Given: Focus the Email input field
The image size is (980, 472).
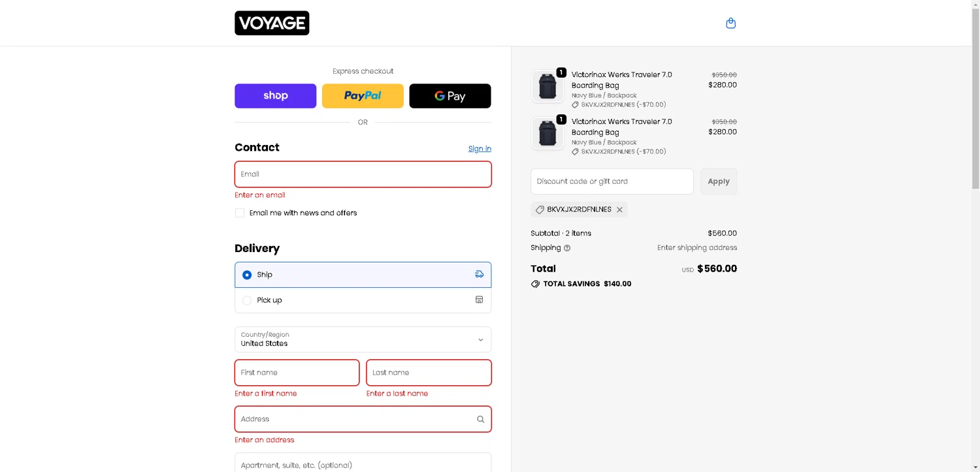Looking at the screenshot, I should [363, 174].
